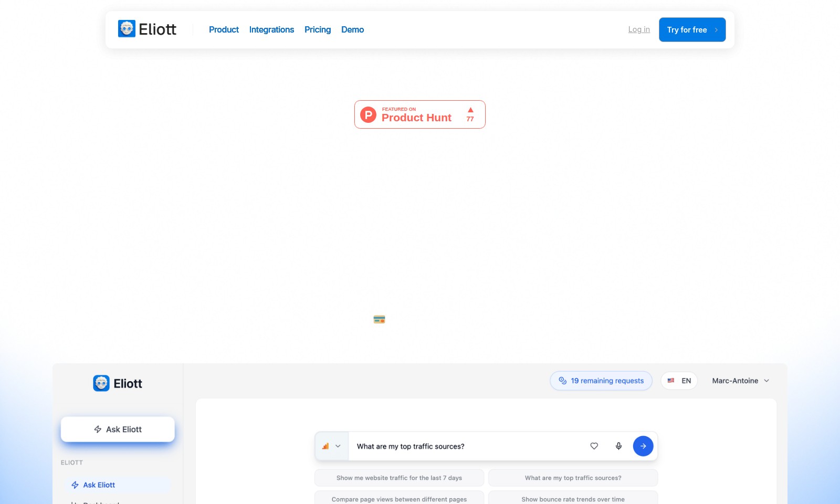Screen dimensions: 840x504
Task: Click the US flag icon
Action: tap(670, 381)
